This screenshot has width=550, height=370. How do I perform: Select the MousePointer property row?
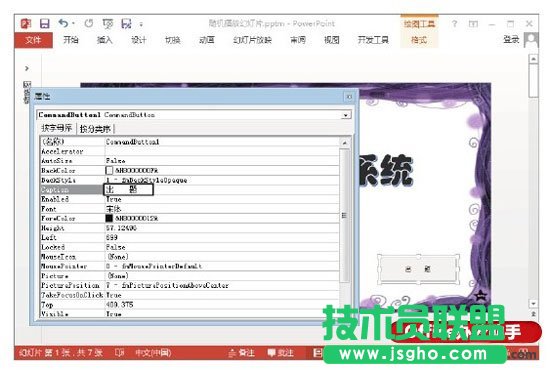click(190, 266)
